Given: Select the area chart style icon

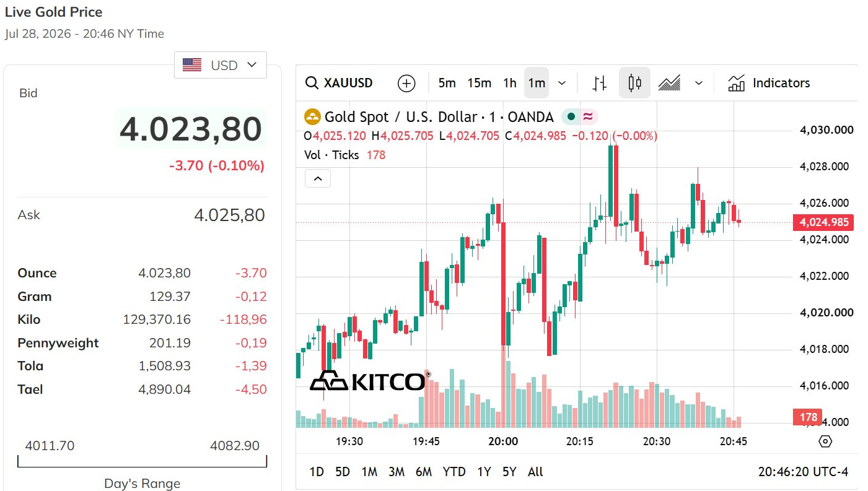Looking at the screenshot, I should click(669, 83).
